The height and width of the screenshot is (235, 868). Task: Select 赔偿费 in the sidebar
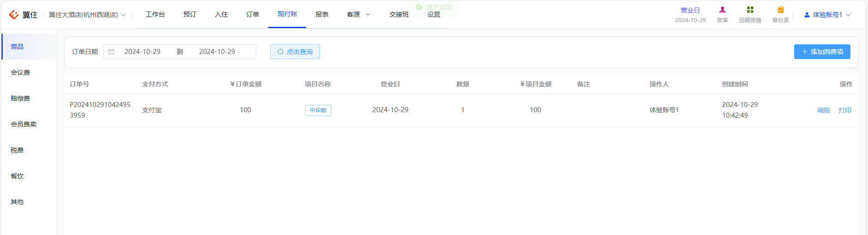pyautogui.click(x=29, y=98)
